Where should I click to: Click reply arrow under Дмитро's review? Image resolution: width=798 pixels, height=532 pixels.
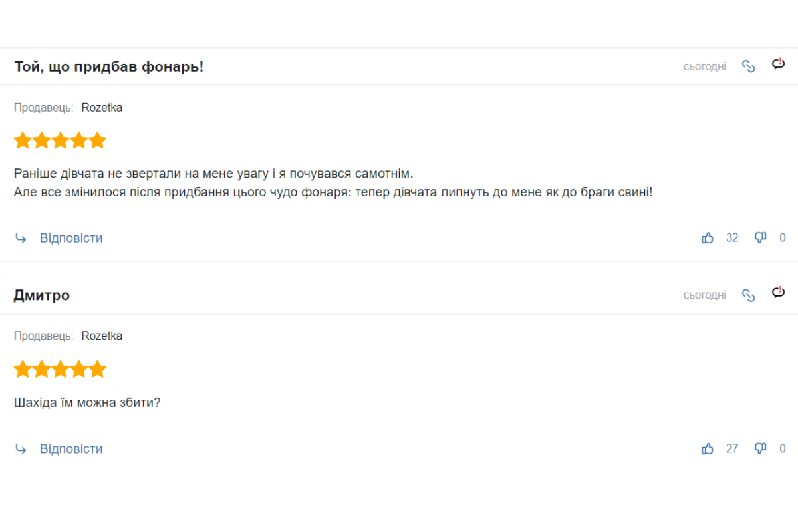[21, 449]
